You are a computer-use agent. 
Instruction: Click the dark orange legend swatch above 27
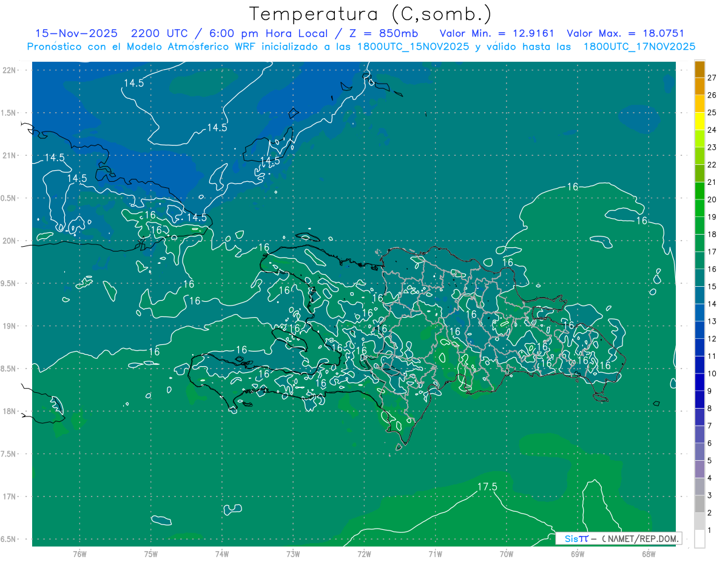[700, 70]
